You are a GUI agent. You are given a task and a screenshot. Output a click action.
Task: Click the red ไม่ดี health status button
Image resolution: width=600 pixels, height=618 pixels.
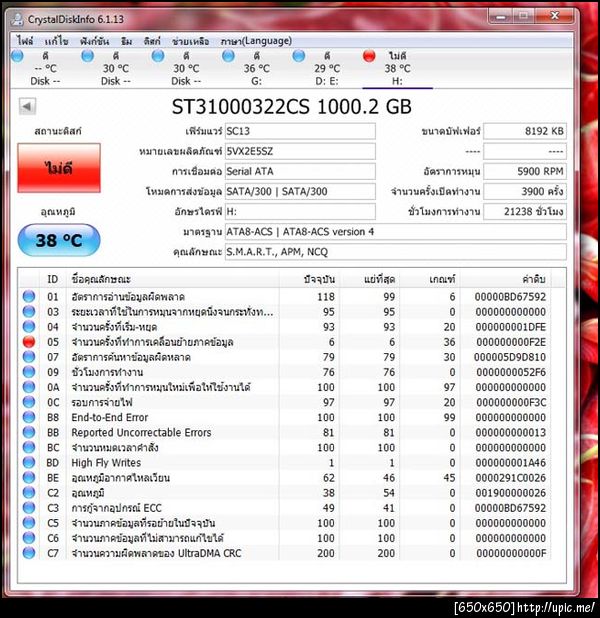(x=59, y=168)
